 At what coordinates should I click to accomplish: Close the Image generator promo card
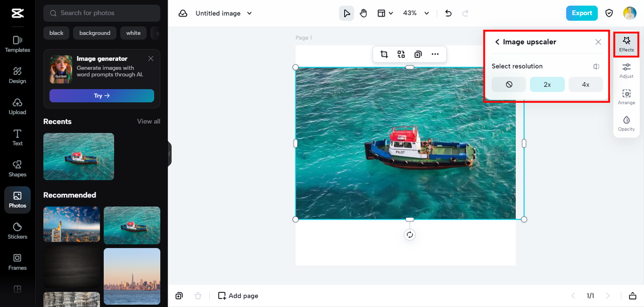pyautogui.click(x=151, y=58)
